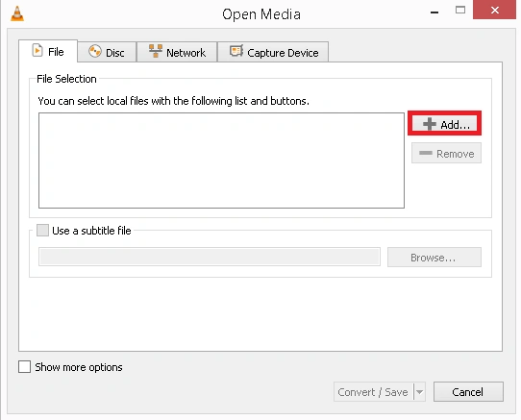Select the Capture Device tab
The image size is (521, 420).
tap(273, 52)
